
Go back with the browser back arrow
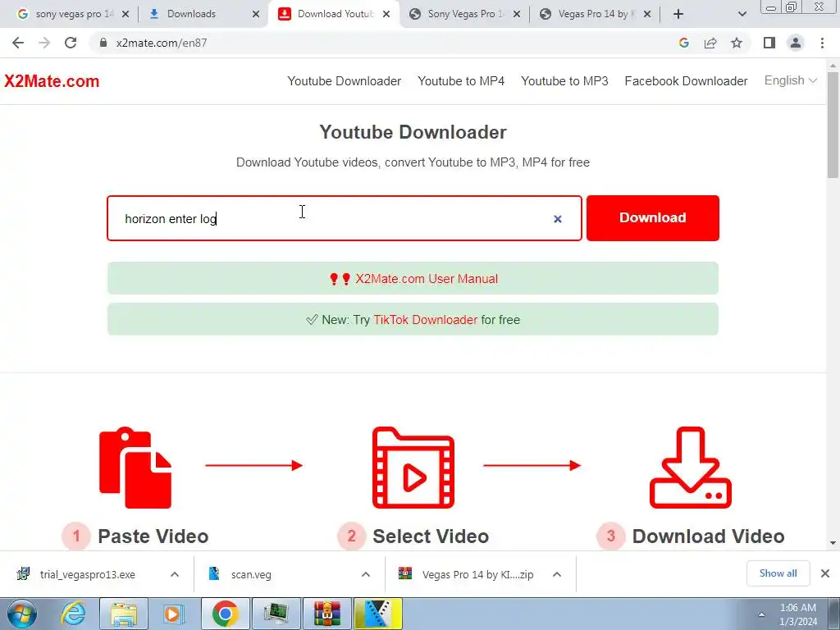[18, 43]
